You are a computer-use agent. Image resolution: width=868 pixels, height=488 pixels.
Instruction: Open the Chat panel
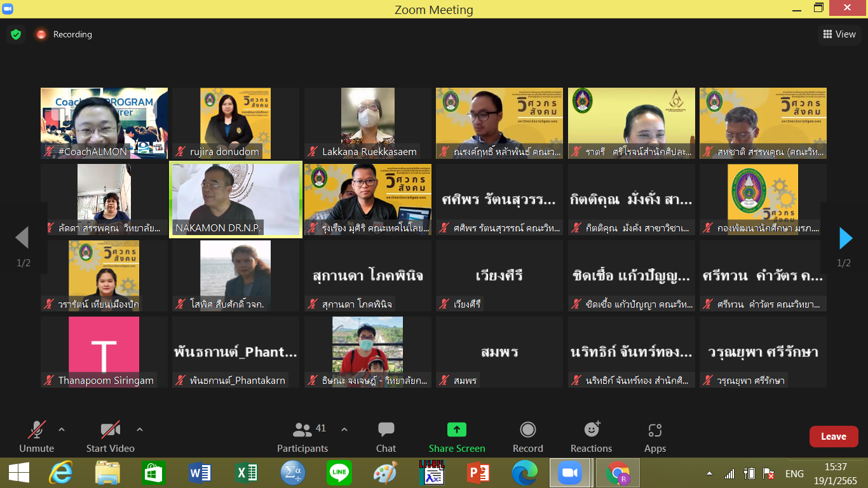click(x=386, y=437)
